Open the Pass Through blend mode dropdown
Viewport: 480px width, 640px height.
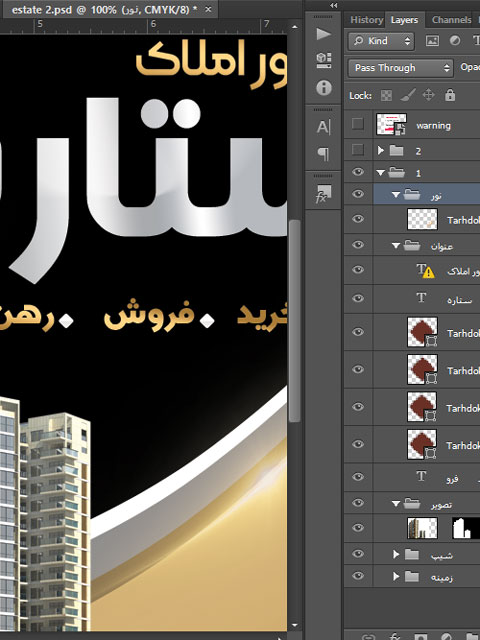coord(400,68)
